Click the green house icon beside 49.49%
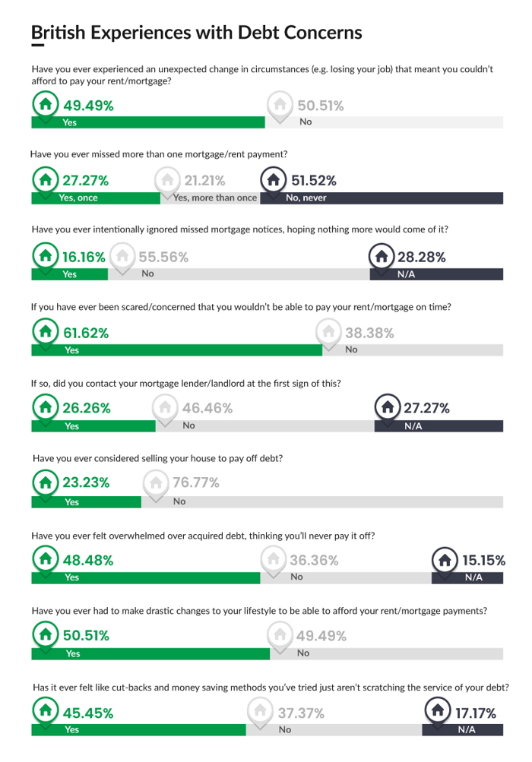Screen dimensions: 532x762 [x=46, y=104]
